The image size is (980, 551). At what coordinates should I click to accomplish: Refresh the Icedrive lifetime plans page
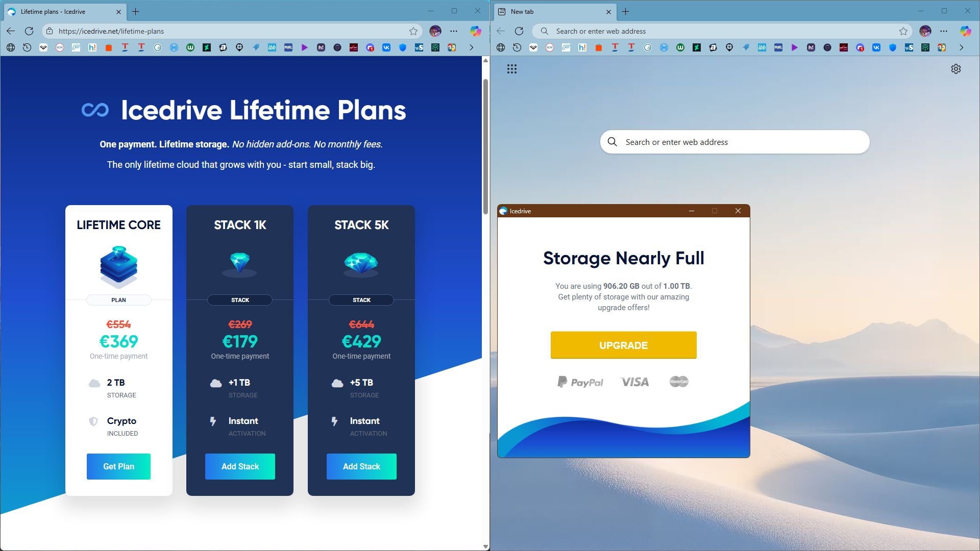[29, 31]
